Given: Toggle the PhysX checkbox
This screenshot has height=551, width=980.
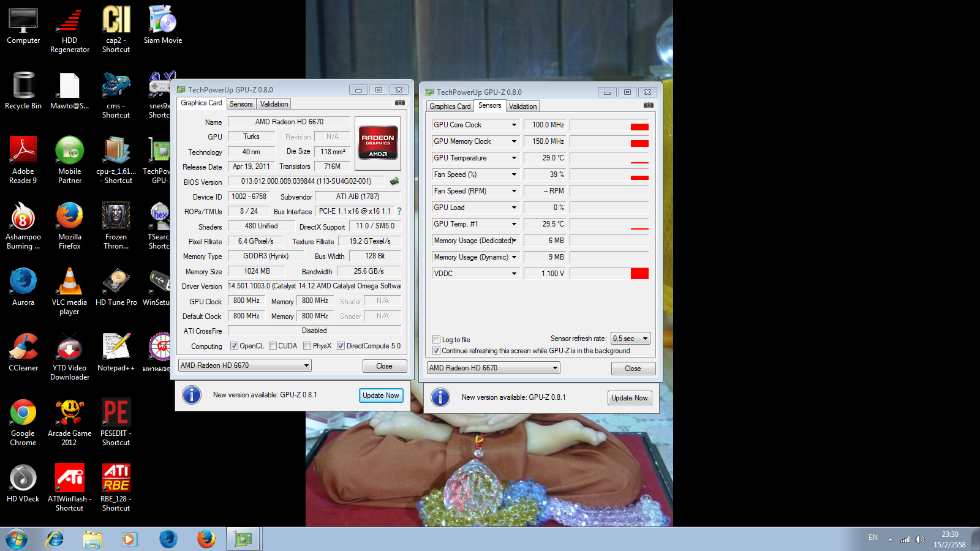Looking at the screenshot, I should point(307,346).
